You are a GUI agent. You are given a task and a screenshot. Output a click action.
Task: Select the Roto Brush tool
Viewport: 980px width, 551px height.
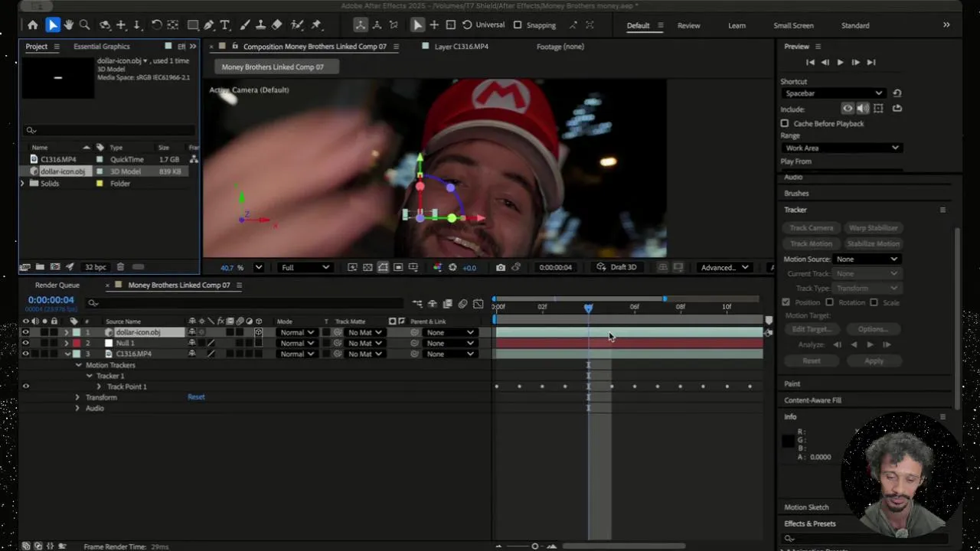[297, 25]
